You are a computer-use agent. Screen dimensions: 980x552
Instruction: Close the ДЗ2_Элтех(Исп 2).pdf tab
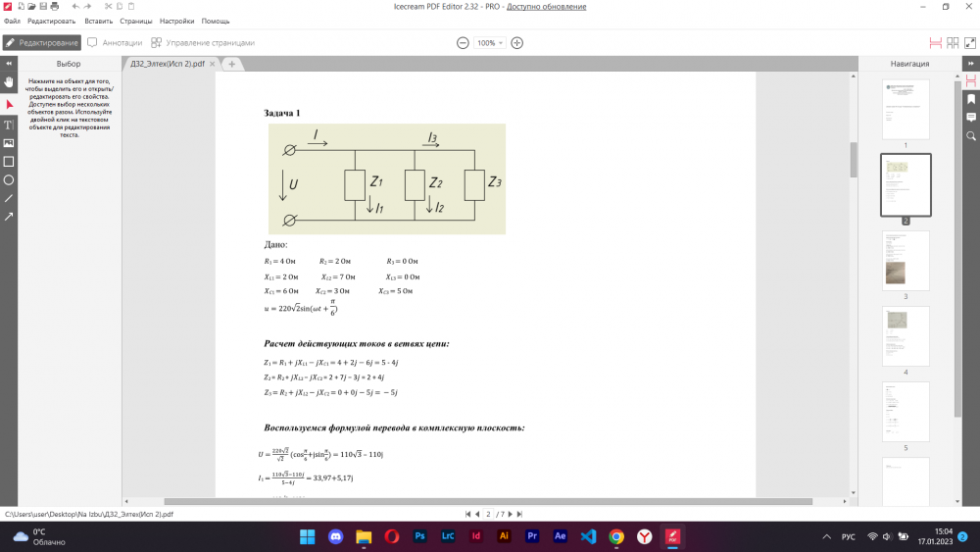pyautogui.click(x=213, y=64)
